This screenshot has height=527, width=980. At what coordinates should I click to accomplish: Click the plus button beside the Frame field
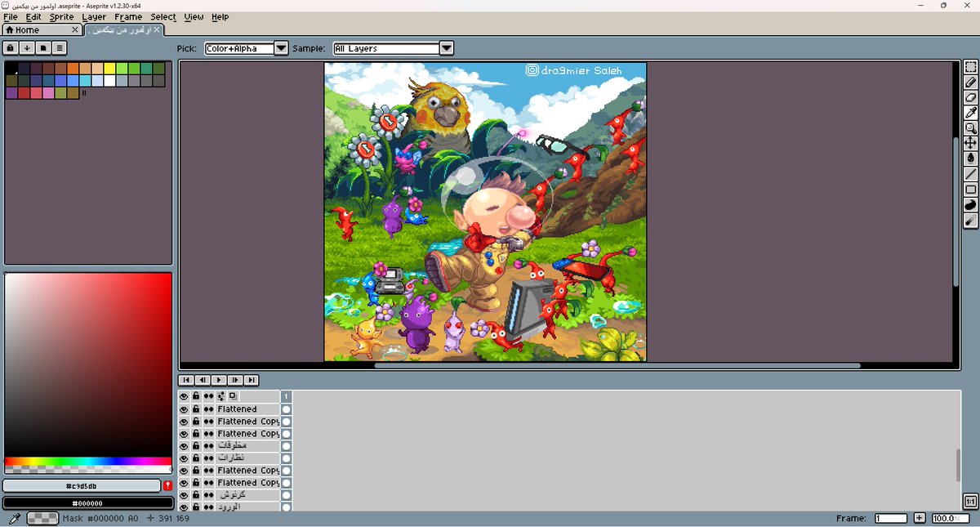pos(920,518)
